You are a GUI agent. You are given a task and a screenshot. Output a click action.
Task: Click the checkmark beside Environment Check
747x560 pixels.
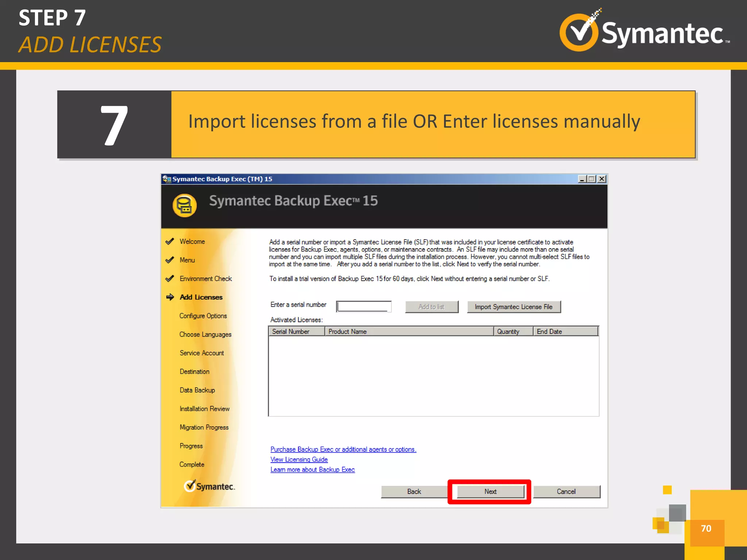pyautogui.click(x=170, y=279)
